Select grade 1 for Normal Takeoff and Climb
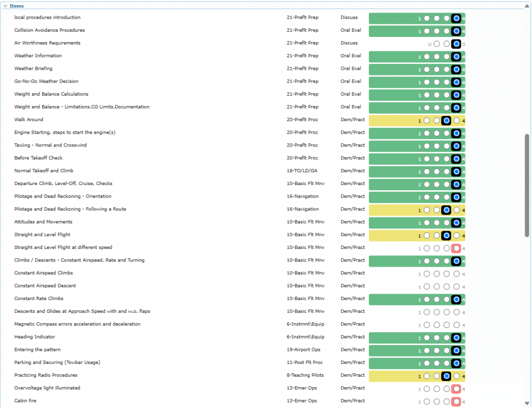 pos(427,172)
